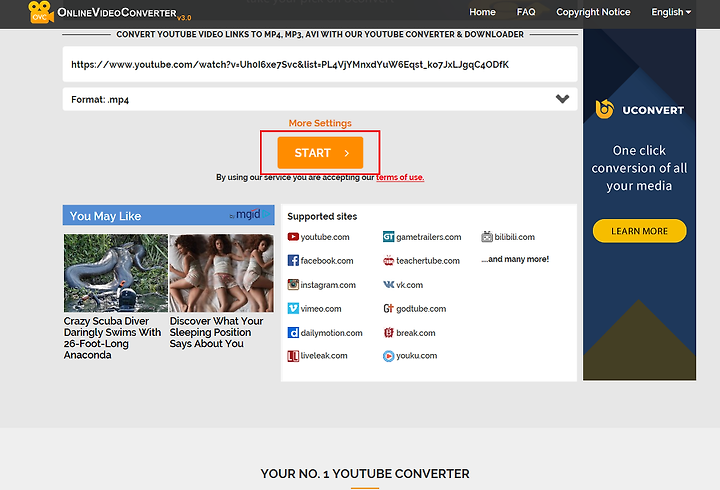Click the YouTube URL input field
The height and width of the screenshot is (490, 720).
point(320,64)
